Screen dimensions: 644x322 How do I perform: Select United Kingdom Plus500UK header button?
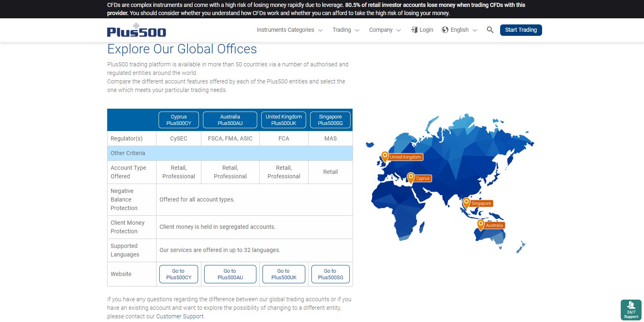284,120
